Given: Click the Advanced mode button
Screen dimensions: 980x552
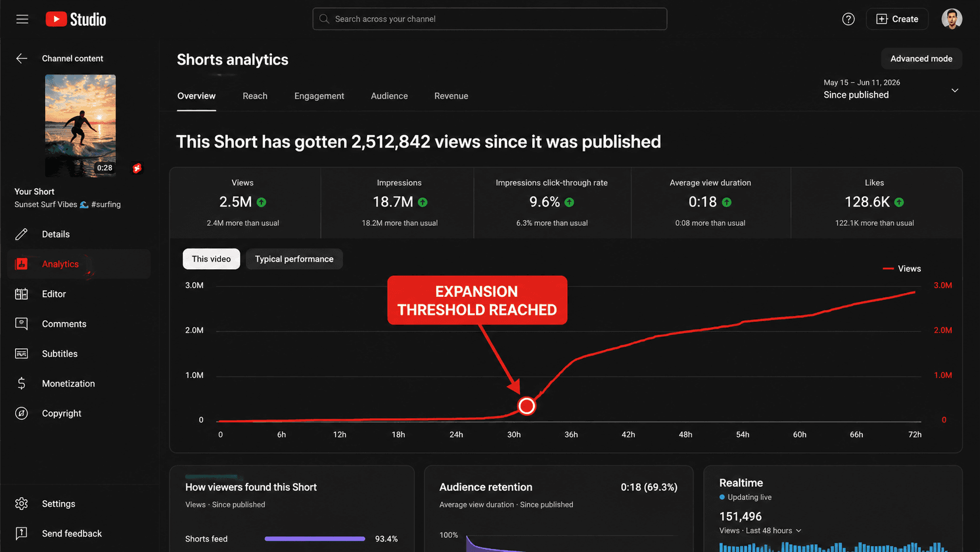Looking at the screenshot, I should click(921, 59).
